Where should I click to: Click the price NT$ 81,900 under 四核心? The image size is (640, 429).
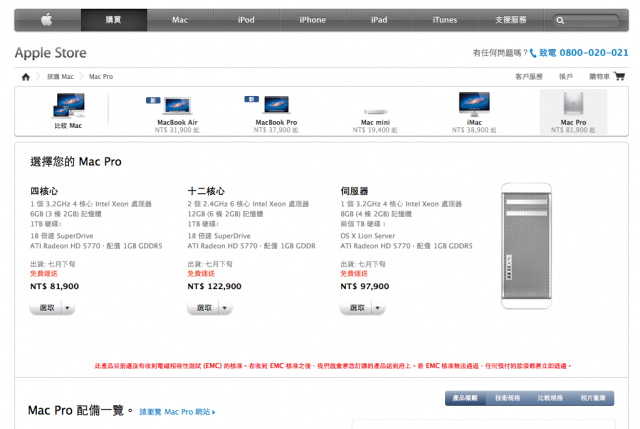point(54,286)
